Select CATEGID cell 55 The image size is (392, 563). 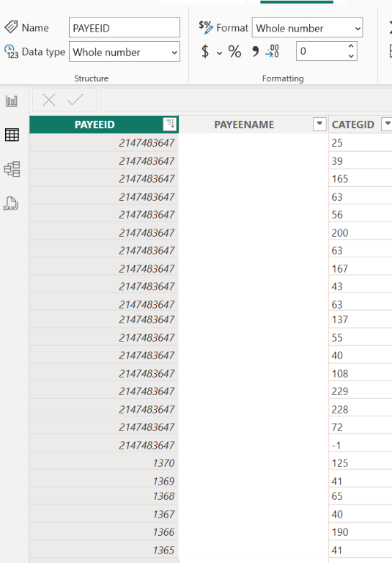(x=360, y=337)
